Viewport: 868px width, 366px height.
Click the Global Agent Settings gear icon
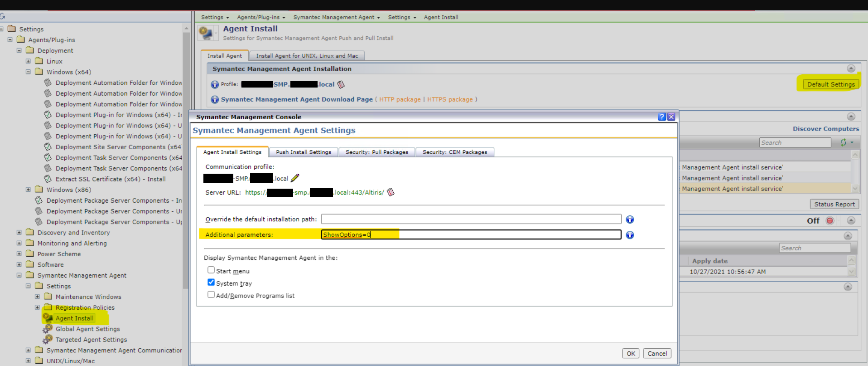(x=48, y=329)
